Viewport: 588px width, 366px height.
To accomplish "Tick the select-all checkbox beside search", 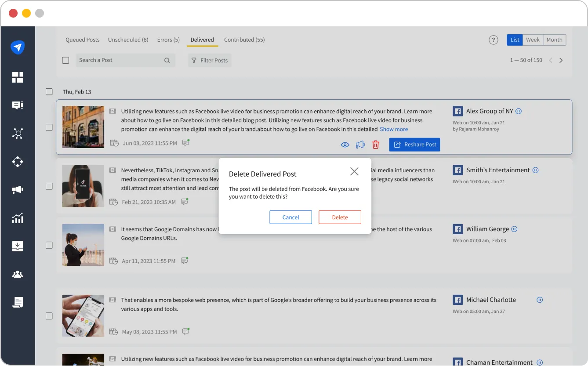I will click(65, 61).
